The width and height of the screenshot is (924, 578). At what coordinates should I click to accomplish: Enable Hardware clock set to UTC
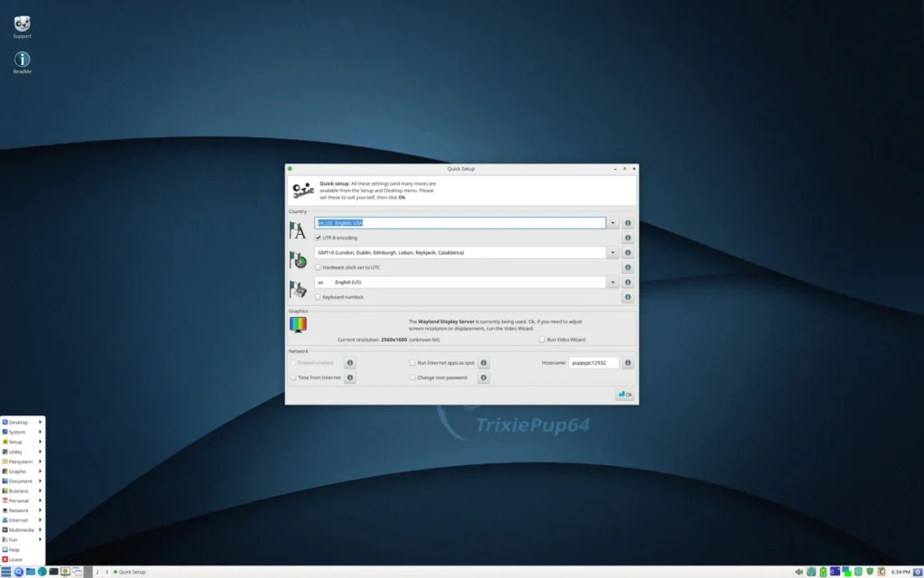319,266
